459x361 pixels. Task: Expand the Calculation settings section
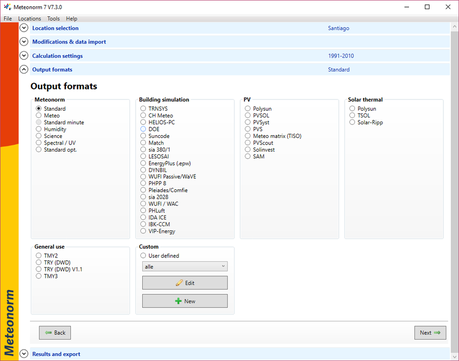click(x=24, y=55)
